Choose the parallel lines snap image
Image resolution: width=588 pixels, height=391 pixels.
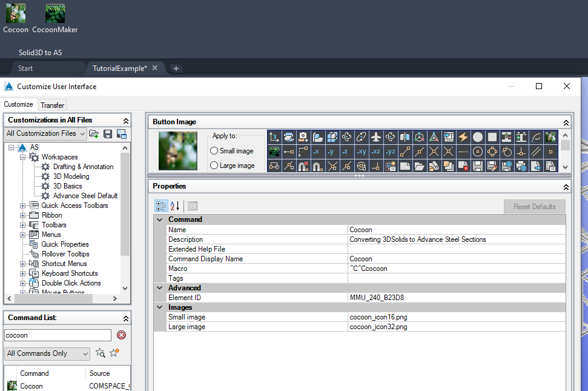536,152
